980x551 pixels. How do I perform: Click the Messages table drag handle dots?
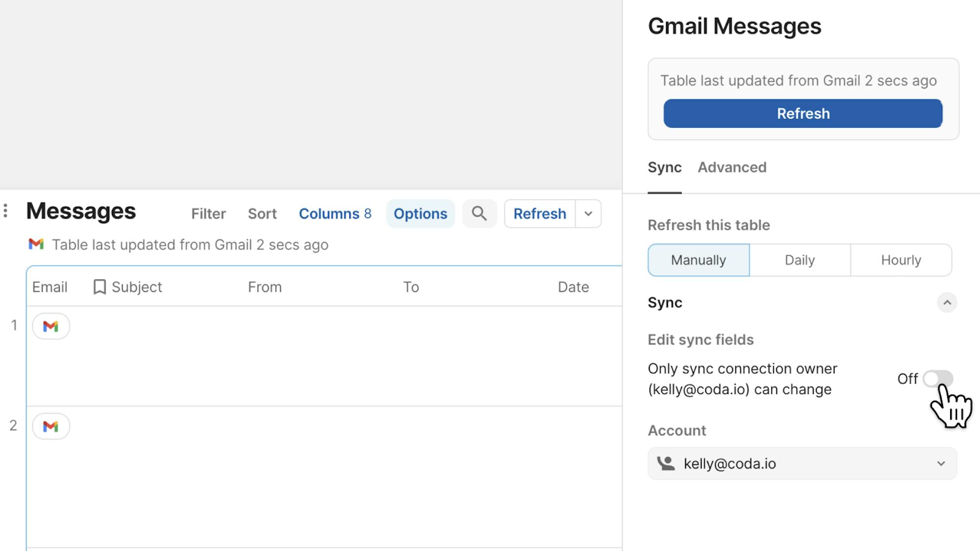coord(5,211)
